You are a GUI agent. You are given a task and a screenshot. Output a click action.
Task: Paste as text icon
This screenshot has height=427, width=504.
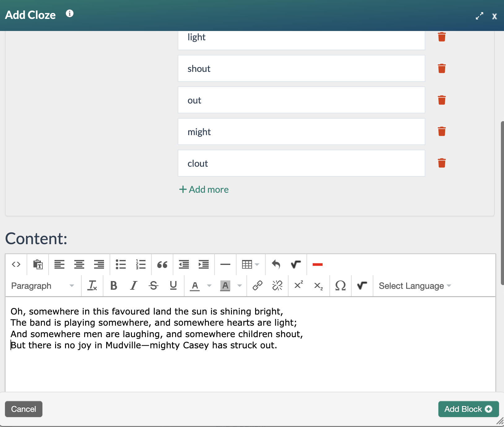click(x=38, y=264)
